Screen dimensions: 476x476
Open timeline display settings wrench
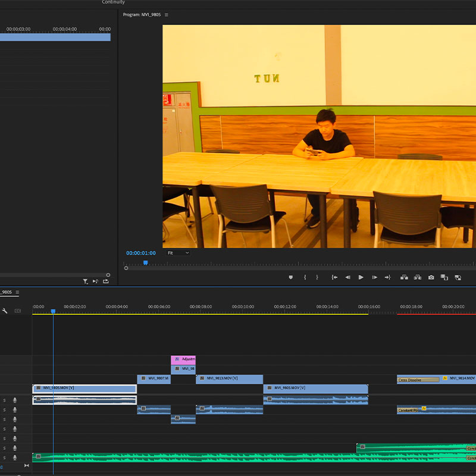click(5, 311)
